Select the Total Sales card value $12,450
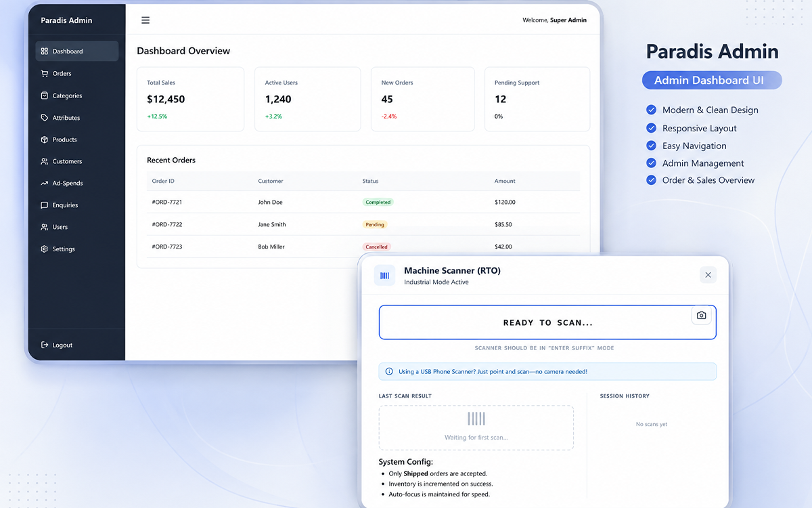This screenshot has height=508, width=812. pos(166,100)
